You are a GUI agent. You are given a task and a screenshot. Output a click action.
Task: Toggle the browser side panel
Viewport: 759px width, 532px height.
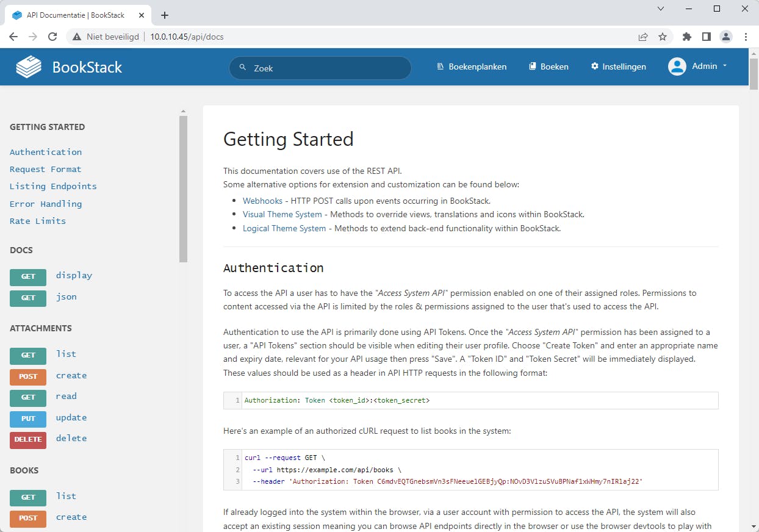coord(707,37)
